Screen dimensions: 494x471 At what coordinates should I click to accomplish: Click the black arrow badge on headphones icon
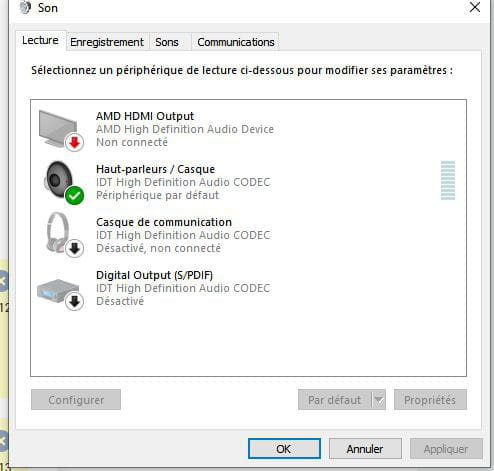click(74, 249)
